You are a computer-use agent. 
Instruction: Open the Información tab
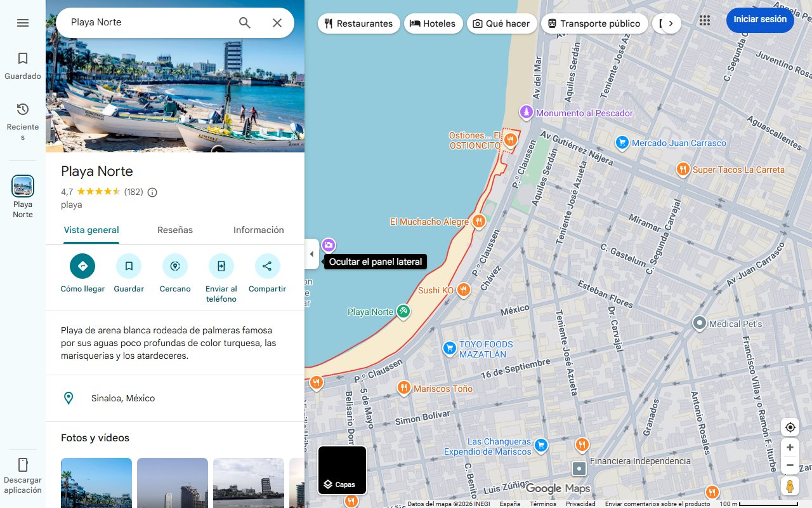(x=258, y=230)
